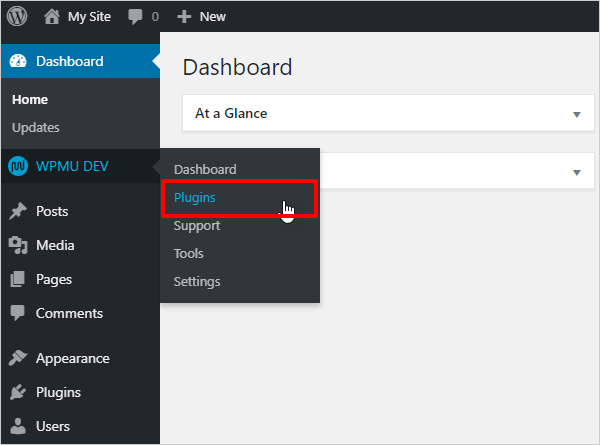Toggle the second dashboard widget arrow
The width and height of the screenshot is (600, 445).
(x=576, y=172)
